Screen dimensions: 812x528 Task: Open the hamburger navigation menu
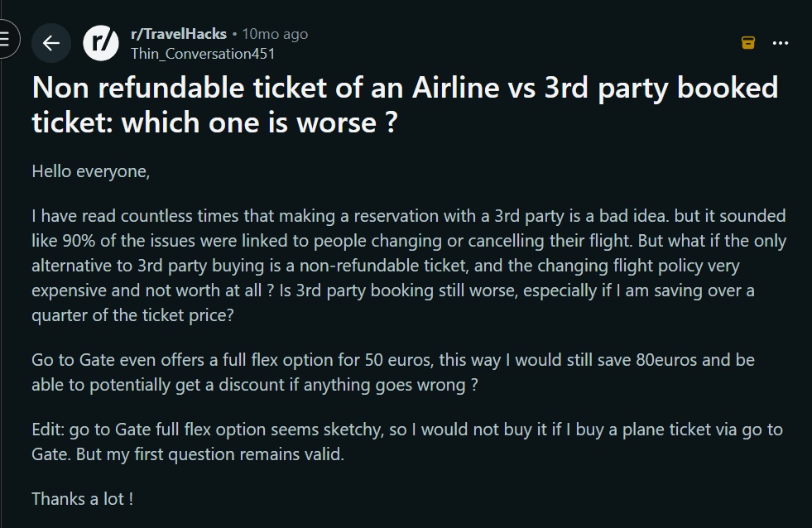point(5,41)
